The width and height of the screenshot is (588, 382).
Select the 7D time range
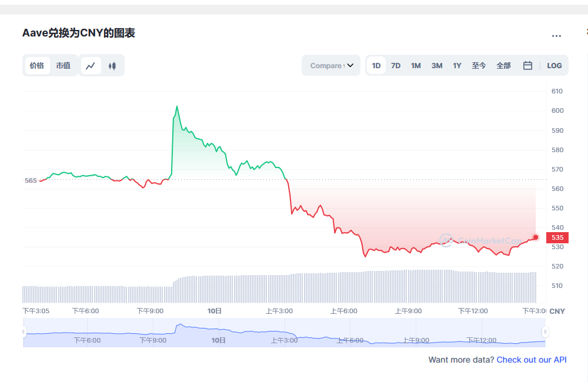pyautogui.click(x=396, y=66)
